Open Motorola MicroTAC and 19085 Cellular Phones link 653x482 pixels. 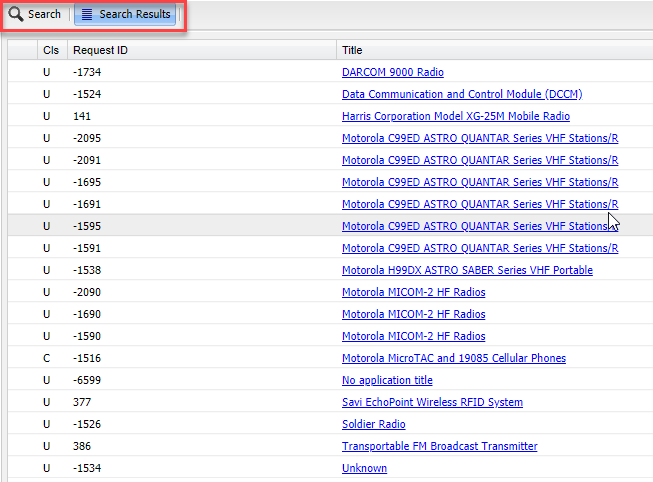point(454,358)
